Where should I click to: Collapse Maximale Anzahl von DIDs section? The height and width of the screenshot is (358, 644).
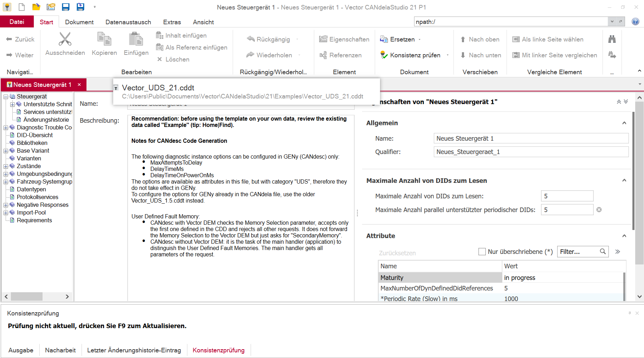pyautogui.click(x=624, y=181)
